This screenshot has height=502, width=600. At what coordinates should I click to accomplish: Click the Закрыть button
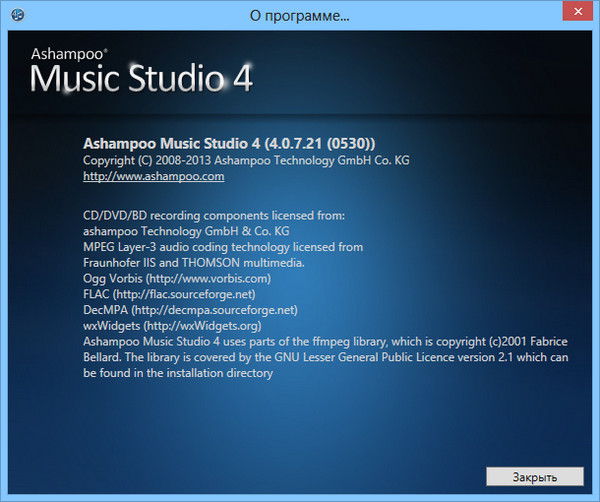pyautogui.click(x=535, y=477)
